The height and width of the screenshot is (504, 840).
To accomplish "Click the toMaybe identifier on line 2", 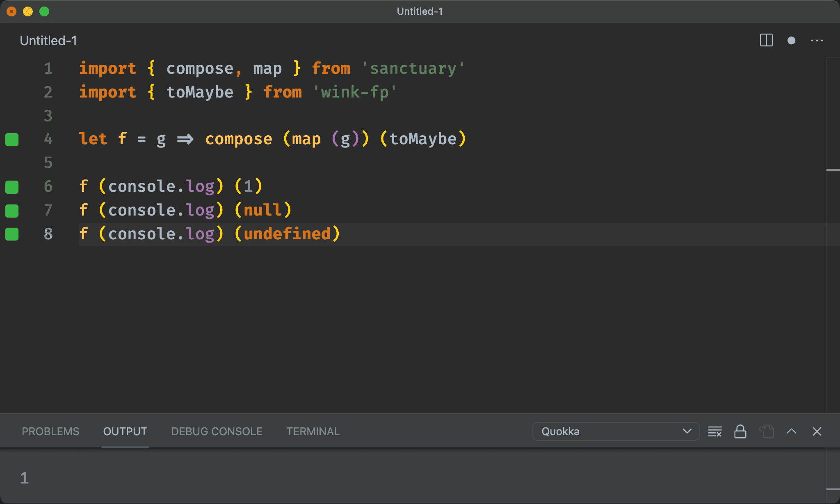I will point(200,92).
